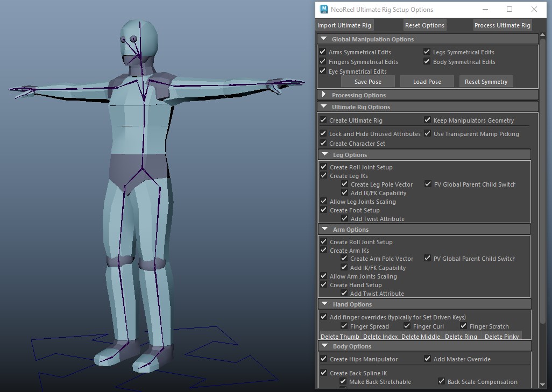
Task: Open the Reset Options menu
Action: click(x=424, y=25)
